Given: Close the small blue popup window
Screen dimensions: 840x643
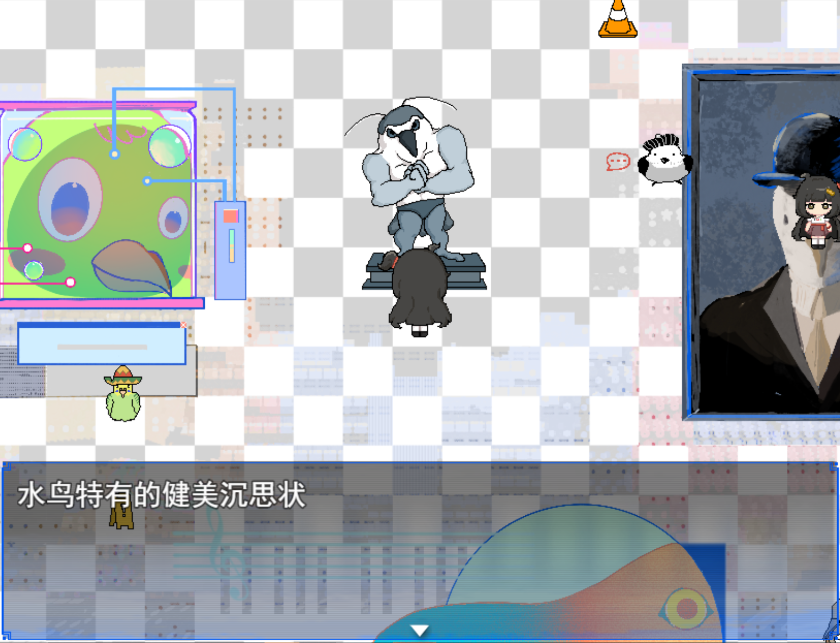Looking at the screenshot, I should tap(183, 325).
